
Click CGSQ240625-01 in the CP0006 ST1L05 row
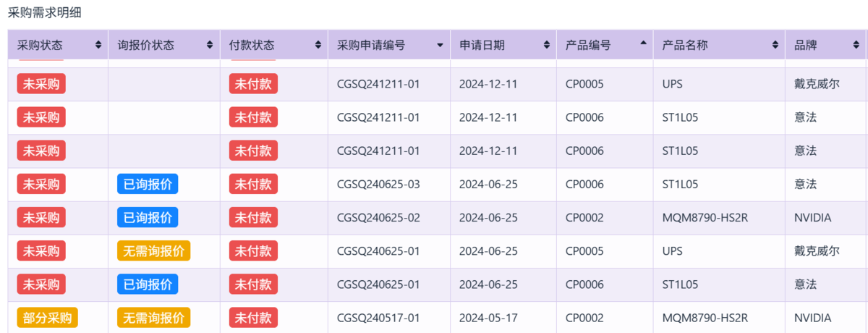click(x=378, y=284)
